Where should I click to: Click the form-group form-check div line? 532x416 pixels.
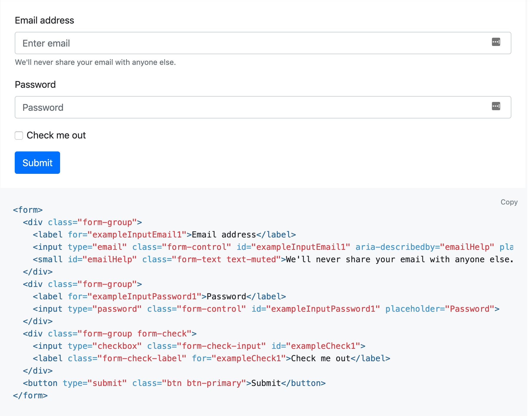click(110, 334)
